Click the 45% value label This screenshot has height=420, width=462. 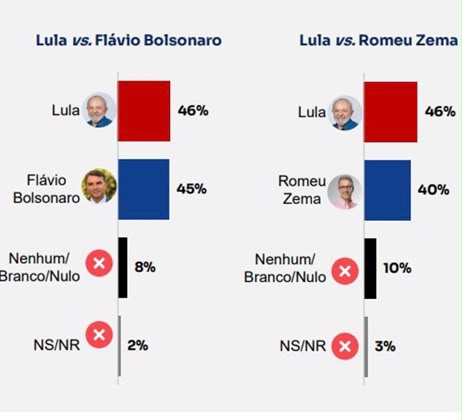click(x=192, y=189)
